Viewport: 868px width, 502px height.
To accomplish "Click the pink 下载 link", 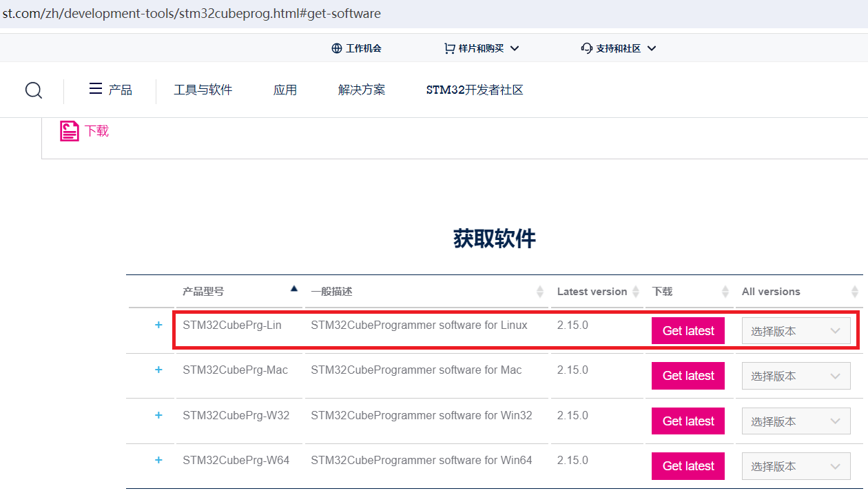I will pyautogui.click(x=96, y=131).
